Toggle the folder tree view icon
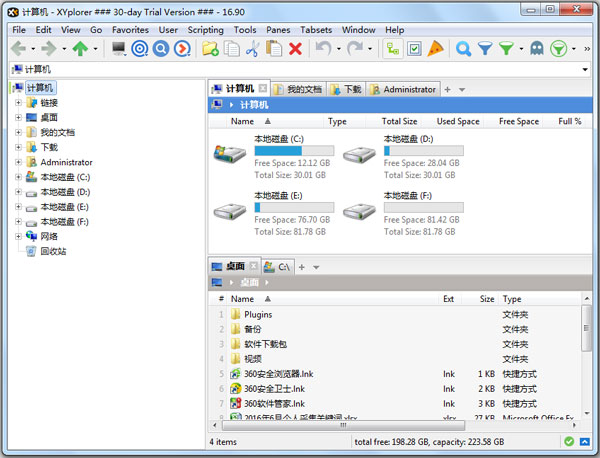The width and height of the screenshot is (600, 458). 393,48
